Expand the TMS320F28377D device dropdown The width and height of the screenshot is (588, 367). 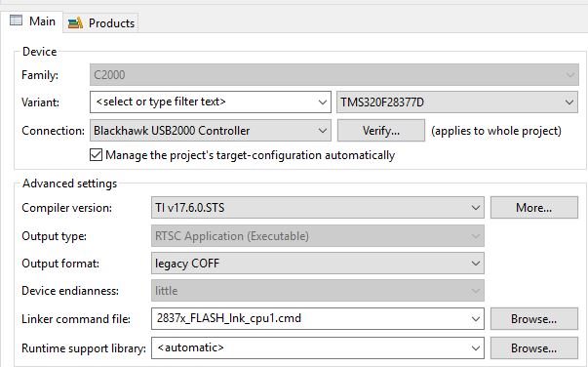pos(457,102)
